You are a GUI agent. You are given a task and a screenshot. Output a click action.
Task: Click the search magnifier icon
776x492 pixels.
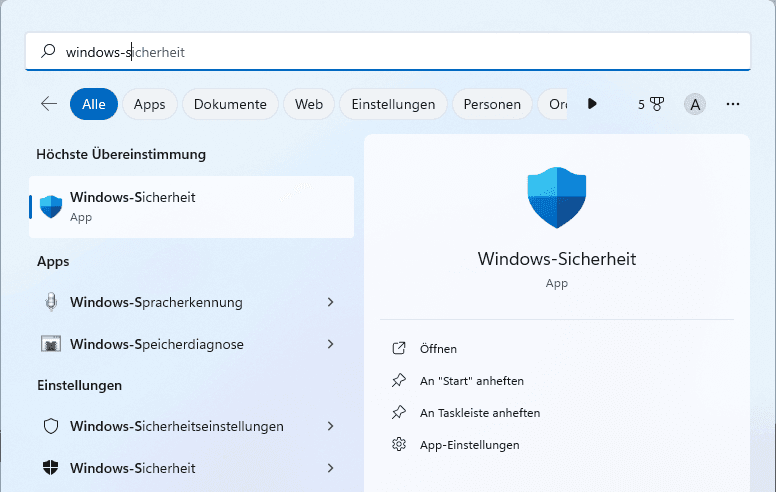47,51
